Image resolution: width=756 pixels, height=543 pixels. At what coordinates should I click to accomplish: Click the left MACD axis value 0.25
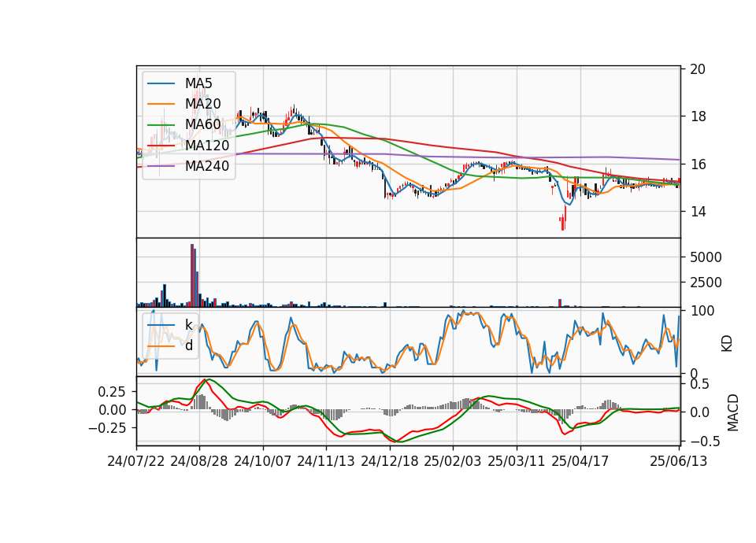[112, 392]
